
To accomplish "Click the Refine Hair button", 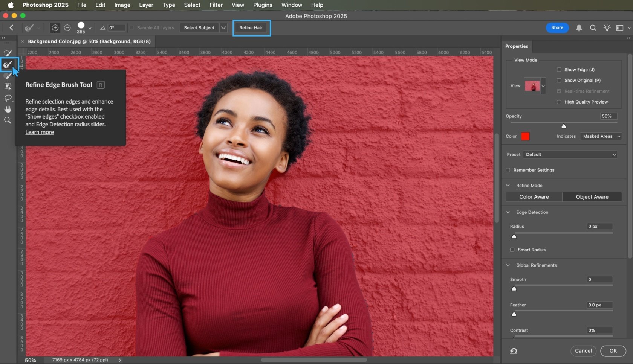I will pyautogui.click(x=251, y=27).
